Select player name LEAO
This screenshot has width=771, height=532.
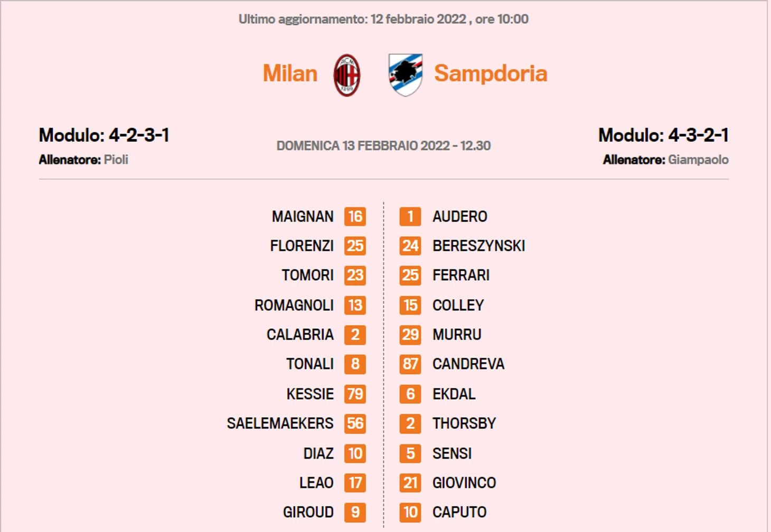point(316,482)
